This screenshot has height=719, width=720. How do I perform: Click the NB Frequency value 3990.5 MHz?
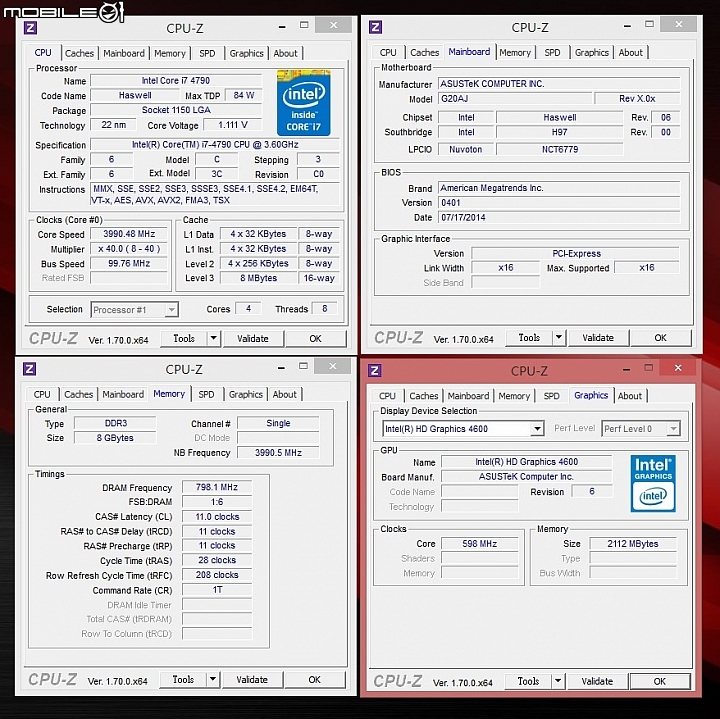click(278, 453)
